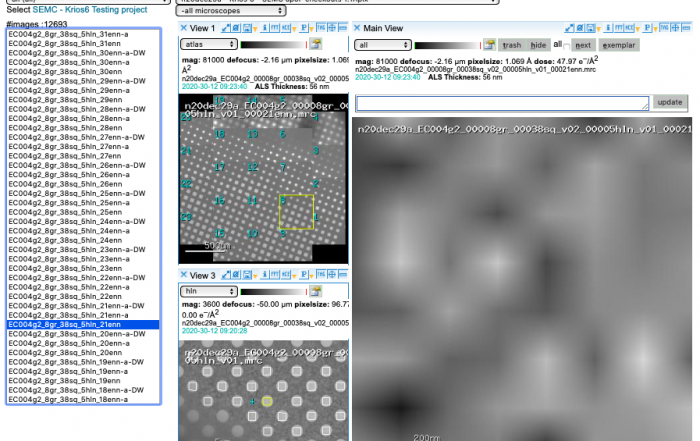Focus the comment text field beside update

tap(502, 104)
